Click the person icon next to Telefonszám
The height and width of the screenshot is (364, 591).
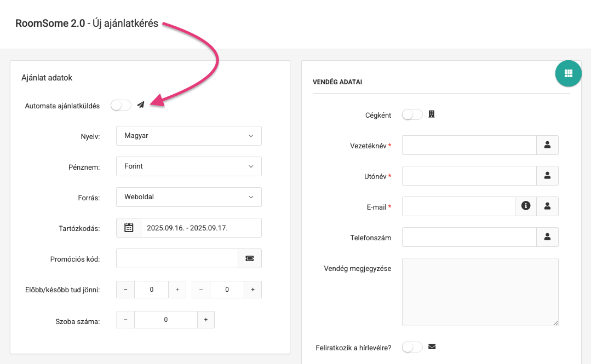[x=547, y=237]
